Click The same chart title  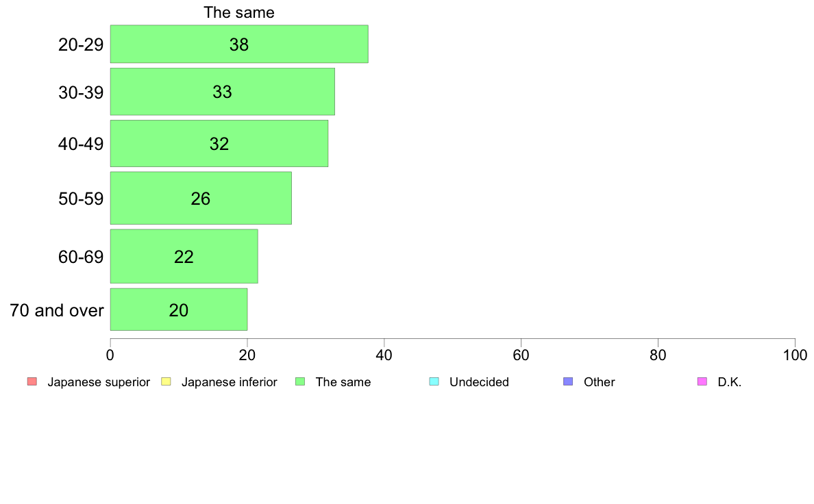pyautogui.click(x=239, y=12)
